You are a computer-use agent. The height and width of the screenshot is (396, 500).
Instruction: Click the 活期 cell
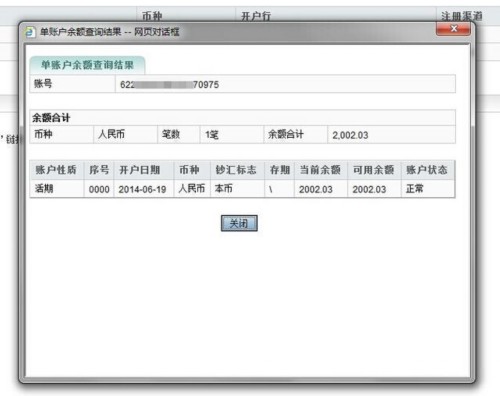(x=57, y=189)
